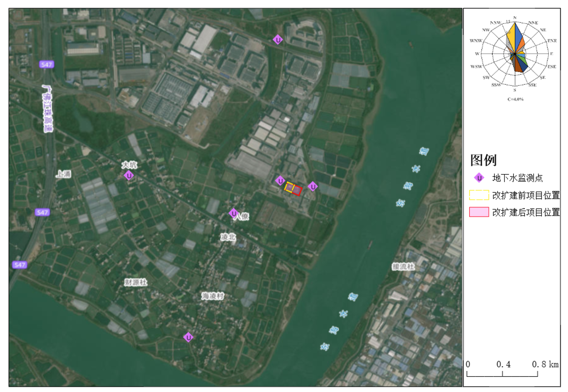Select the yellow project boundary rectangle on map
Screen dimensions: 568x392
pos(289,187)
